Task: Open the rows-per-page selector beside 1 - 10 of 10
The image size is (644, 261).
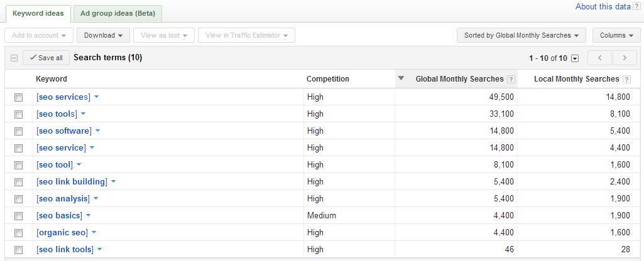Action: click(575, 59)
